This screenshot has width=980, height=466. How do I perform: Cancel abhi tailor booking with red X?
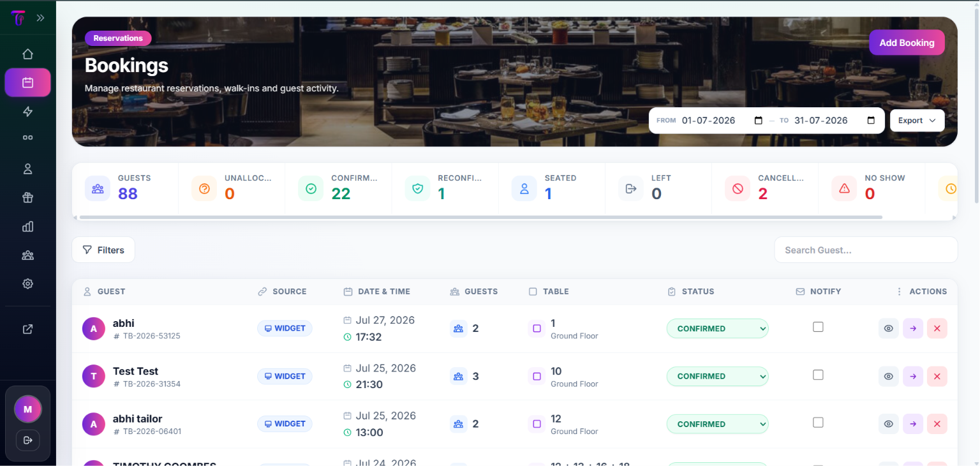pos(937,424)
